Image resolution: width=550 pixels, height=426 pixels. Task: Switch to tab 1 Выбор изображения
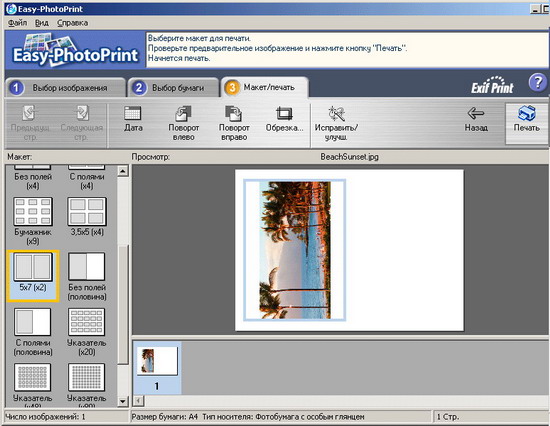point(65,87)
